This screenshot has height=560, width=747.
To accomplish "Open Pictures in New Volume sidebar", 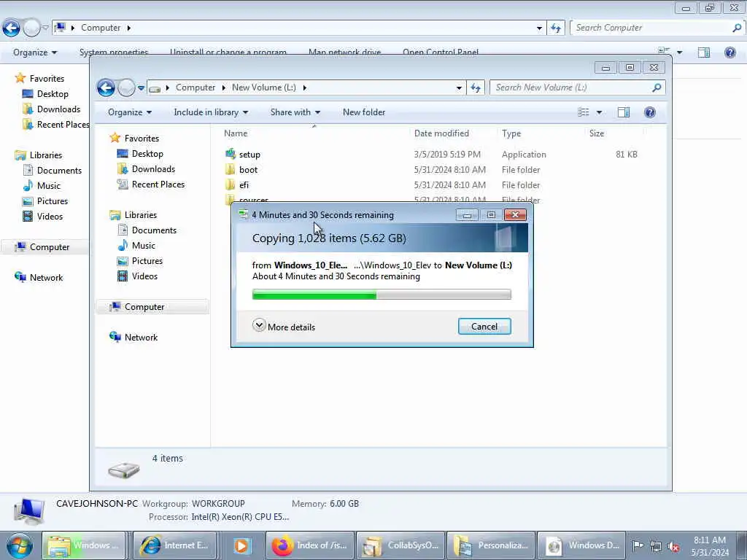I will tap(147, 261).
